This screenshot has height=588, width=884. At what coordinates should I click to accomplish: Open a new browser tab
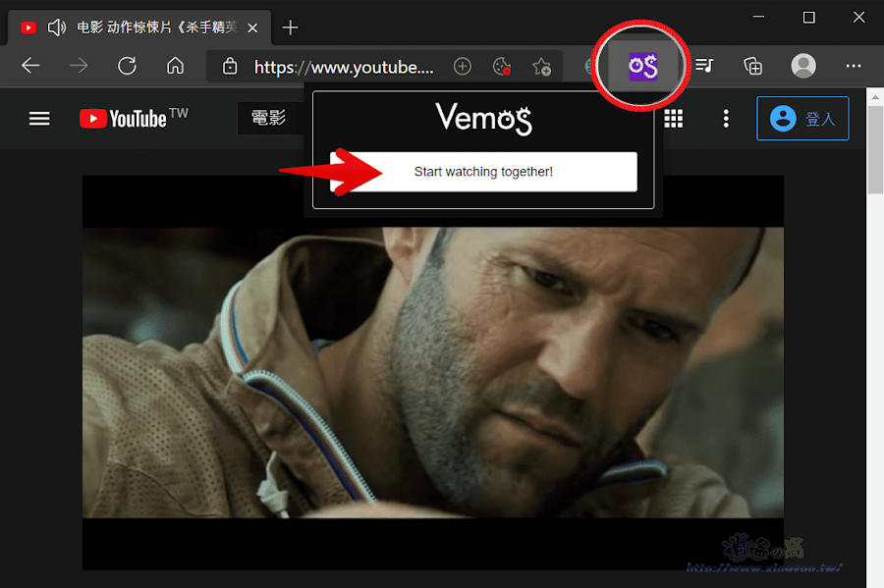coord(290,27)
